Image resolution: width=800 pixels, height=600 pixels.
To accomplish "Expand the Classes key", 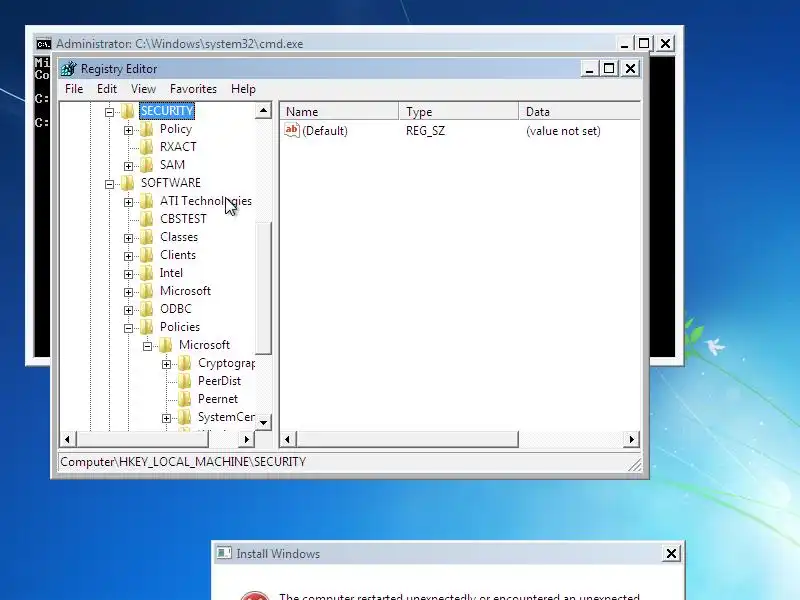I will coord(128,238).
